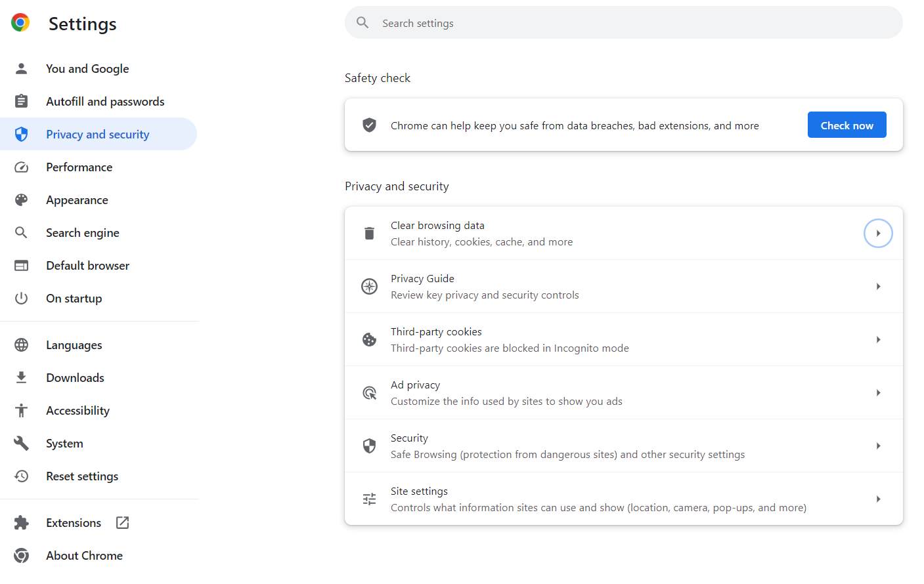924x584 pixels.
Task: Click the accessibility figure icon
Action: click(21, 410)
